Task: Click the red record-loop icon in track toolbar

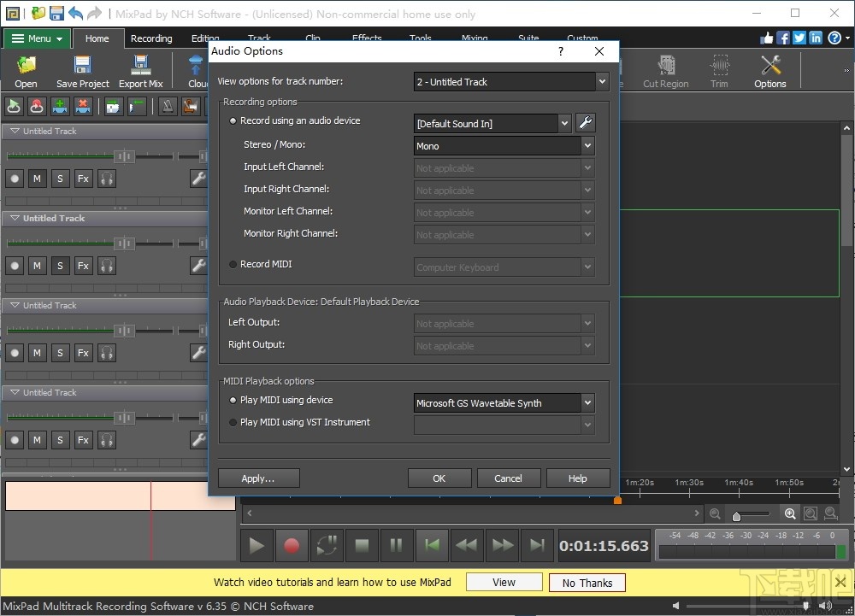Action: coord(37,106)
